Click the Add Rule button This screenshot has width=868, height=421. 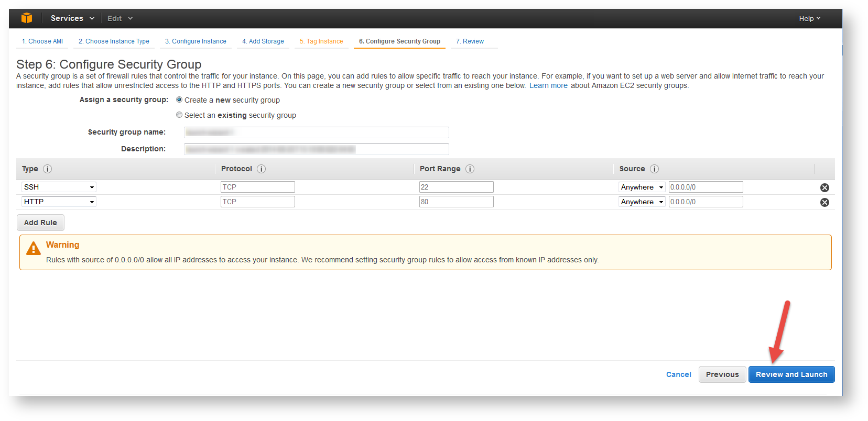point(40,223)
